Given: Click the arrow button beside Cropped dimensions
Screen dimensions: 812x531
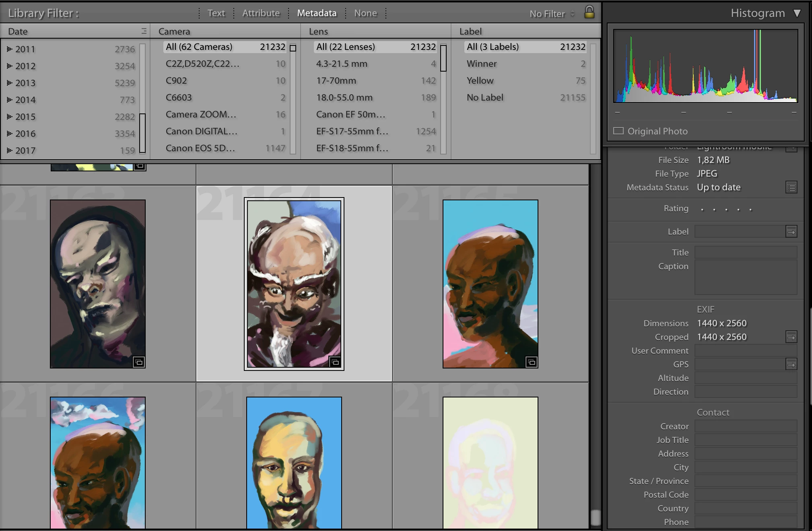Looking at the screenshot, I should (x=791, y=337).
